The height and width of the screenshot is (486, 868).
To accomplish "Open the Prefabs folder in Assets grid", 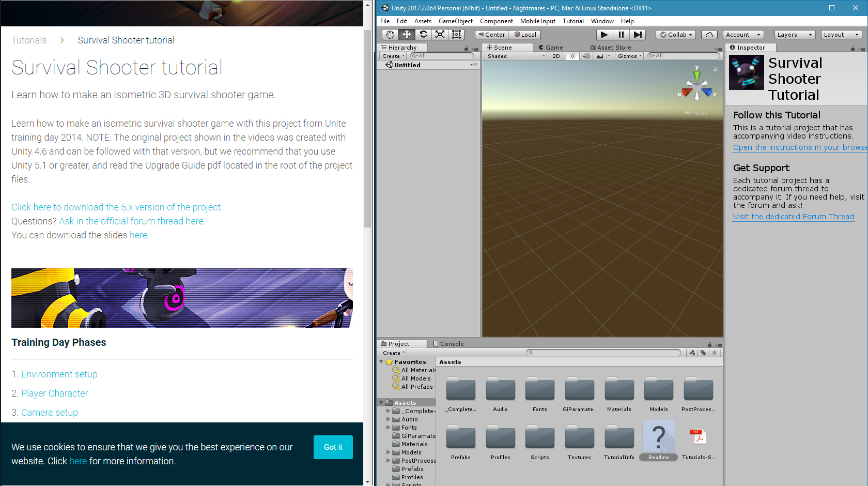I will [x=460, y=442].
